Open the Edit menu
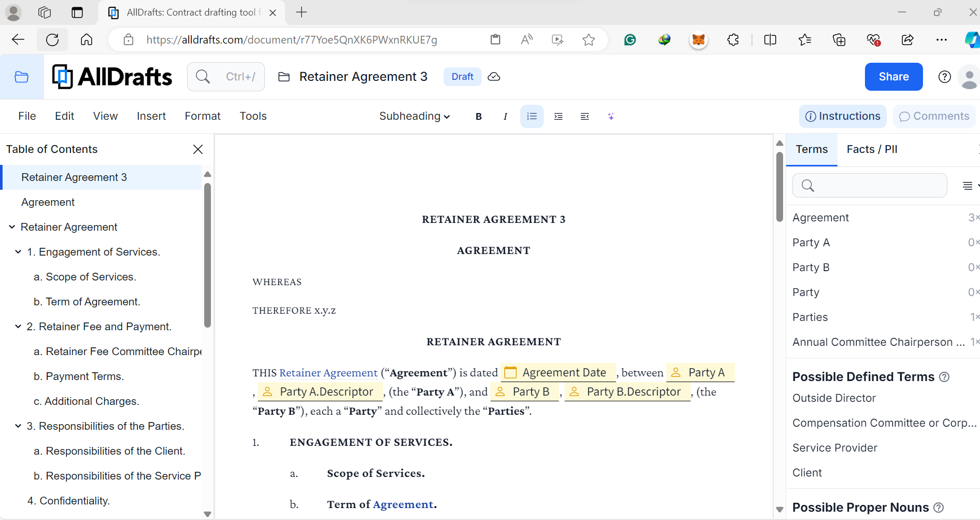980x520 pixels. (64, 116)
